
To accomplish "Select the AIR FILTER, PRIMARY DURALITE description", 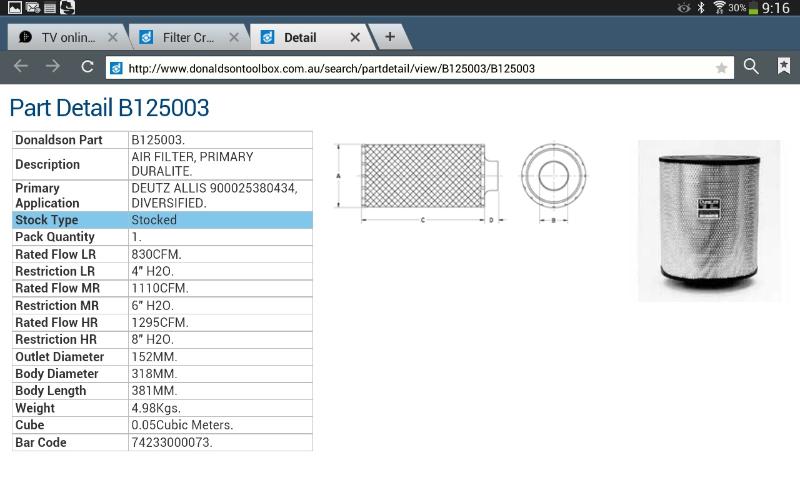I will [192, 164].
